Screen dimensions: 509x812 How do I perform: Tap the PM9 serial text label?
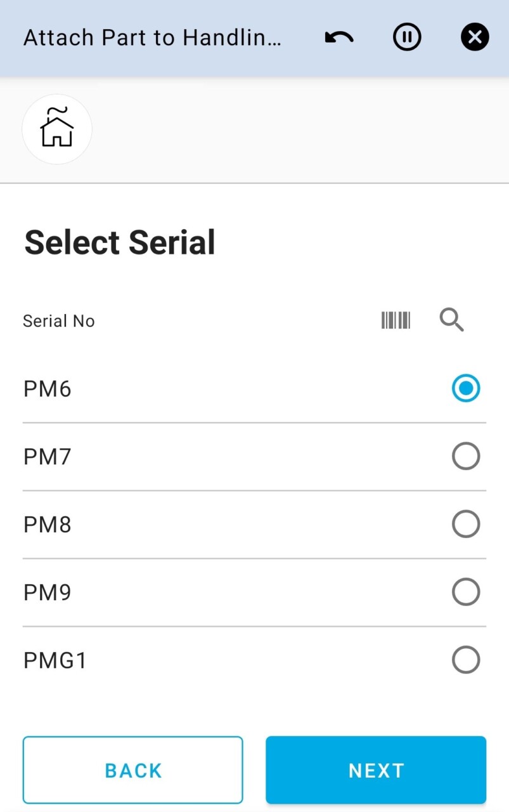pos(48,593)
